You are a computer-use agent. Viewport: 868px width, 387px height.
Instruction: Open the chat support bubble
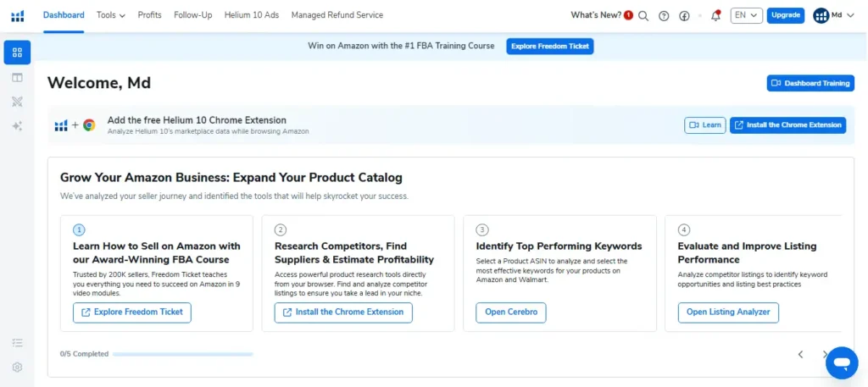(842, 362)
